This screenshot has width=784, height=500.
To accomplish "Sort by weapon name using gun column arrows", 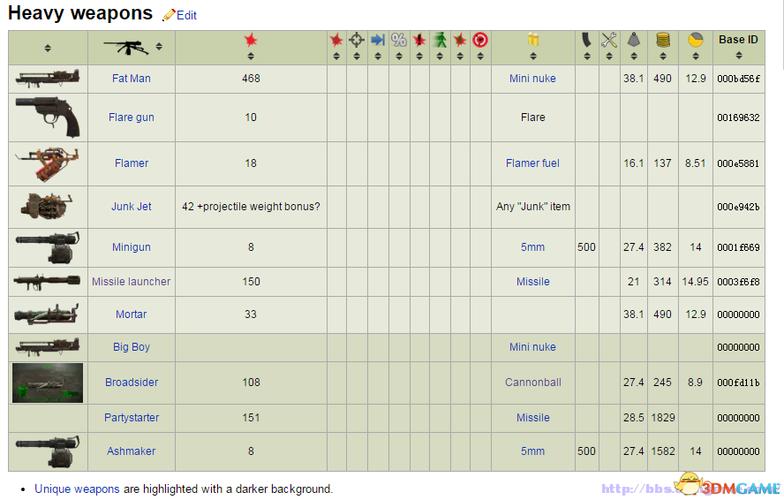I will pyautogui.click(x=159, y=47).
